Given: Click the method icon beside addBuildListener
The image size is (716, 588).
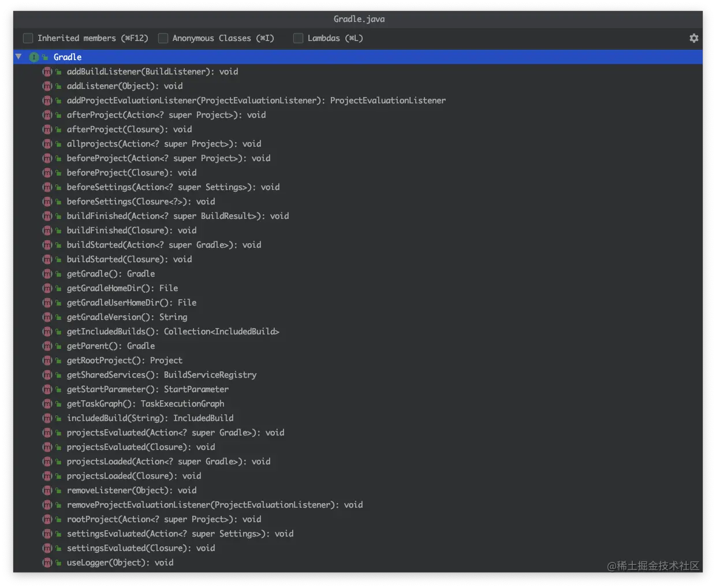Looking at the screenshot, I should pyautogui.click(x=47, y=72).
